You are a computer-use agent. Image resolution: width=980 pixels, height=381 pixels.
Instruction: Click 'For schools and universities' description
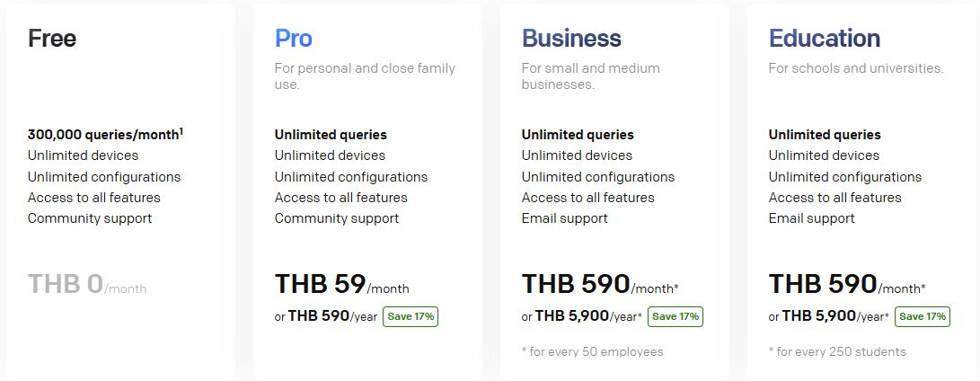[x=856, y=68]
